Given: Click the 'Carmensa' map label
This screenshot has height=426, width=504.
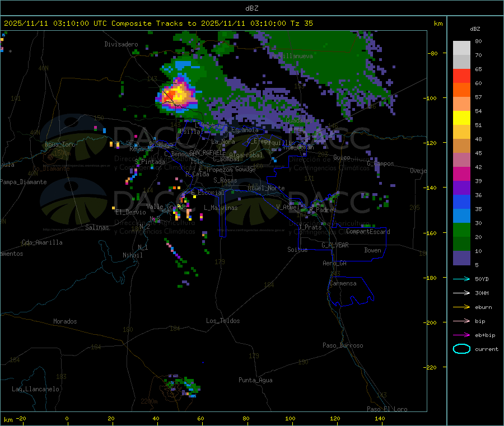Looking at the screenshot, I should (x=343, y=283).
